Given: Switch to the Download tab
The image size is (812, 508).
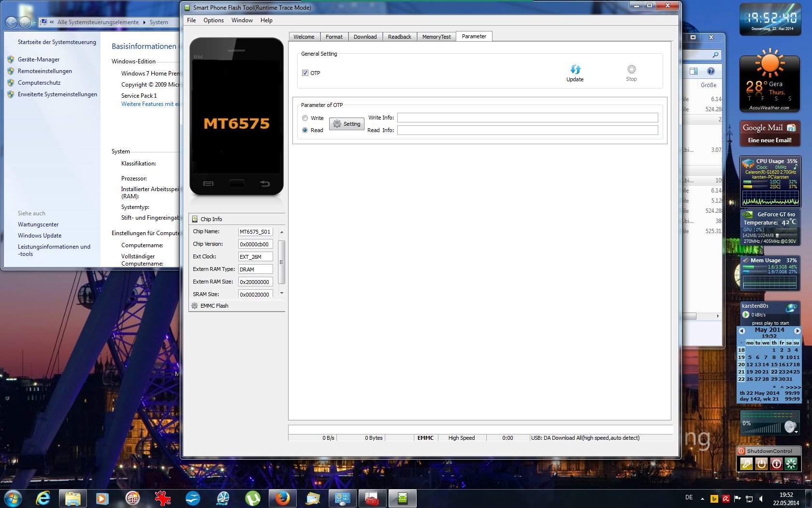Looking at the screenshot, I should 365,37.
